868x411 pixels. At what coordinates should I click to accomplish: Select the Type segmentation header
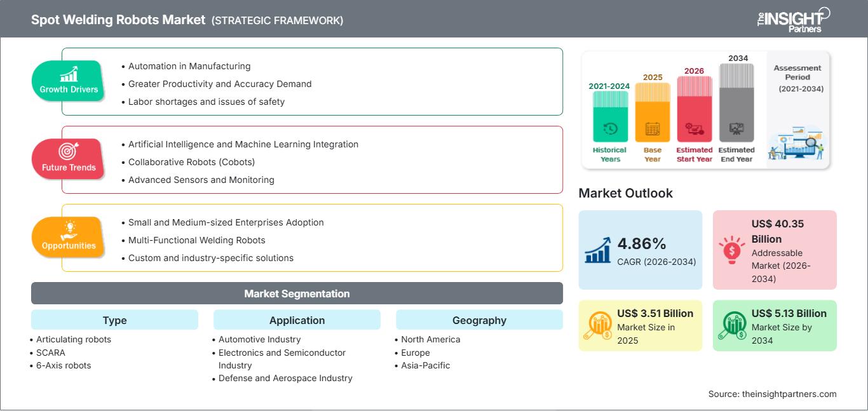(x=115, y=320)
